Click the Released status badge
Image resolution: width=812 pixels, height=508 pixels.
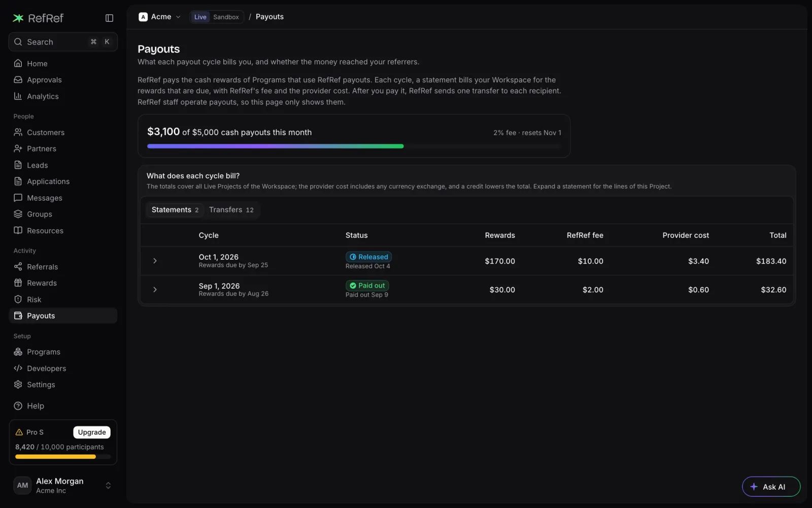368,257
